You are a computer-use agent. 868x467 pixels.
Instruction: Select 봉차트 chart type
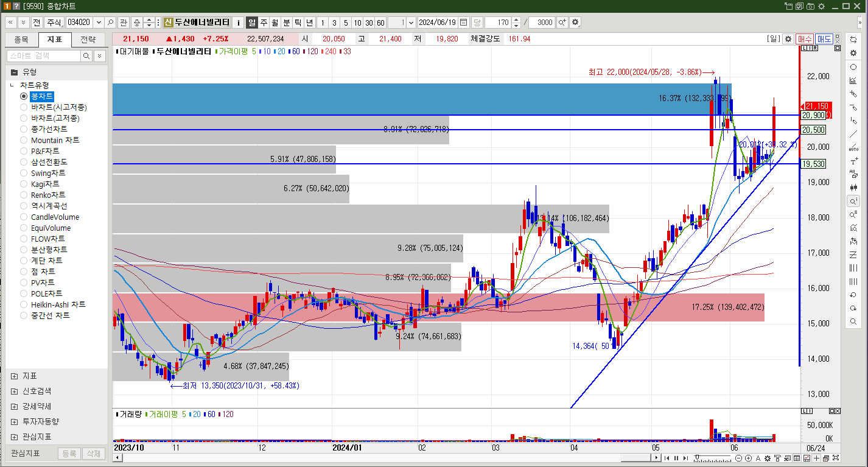click(x=42, y=96)
